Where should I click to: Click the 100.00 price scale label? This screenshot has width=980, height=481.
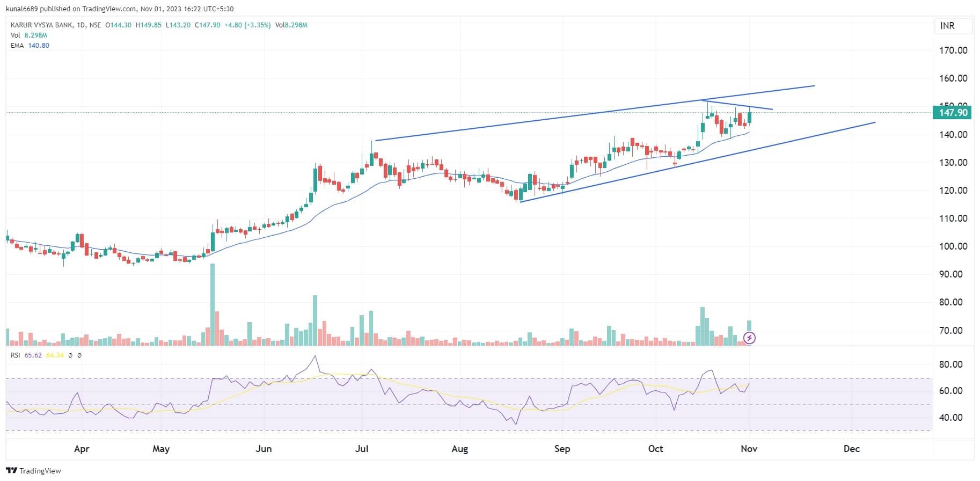coord(953,246)
